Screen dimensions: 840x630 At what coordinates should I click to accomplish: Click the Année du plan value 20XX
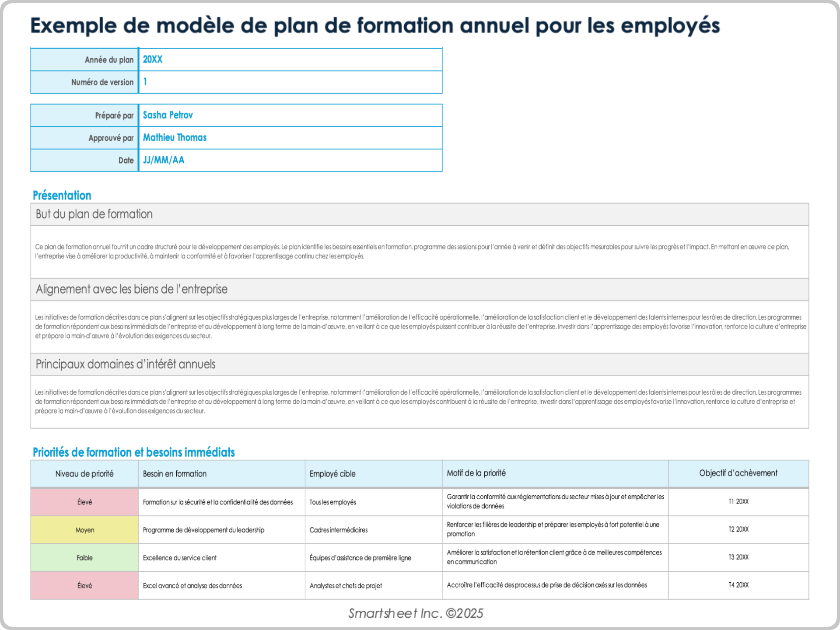coord(153,59)
